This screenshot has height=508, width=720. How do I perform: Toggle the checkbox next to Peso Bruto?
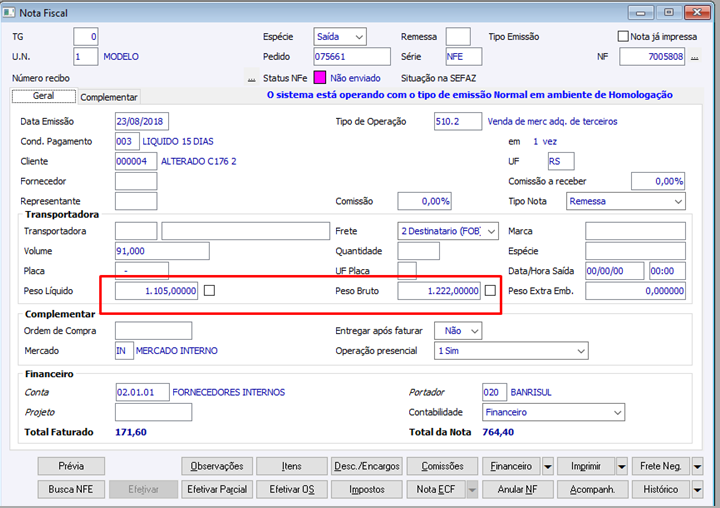coord(490,290)
